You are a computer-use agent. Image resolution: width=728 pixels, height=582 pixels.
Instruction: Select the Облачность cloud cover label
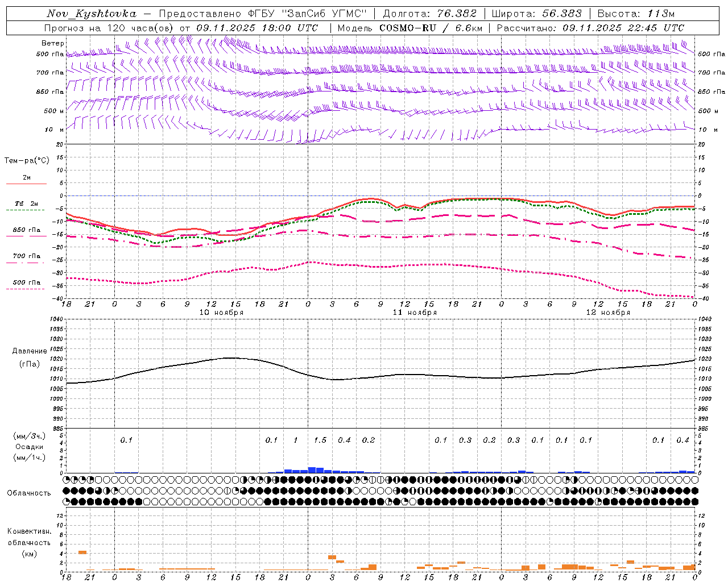coord(29,493)
